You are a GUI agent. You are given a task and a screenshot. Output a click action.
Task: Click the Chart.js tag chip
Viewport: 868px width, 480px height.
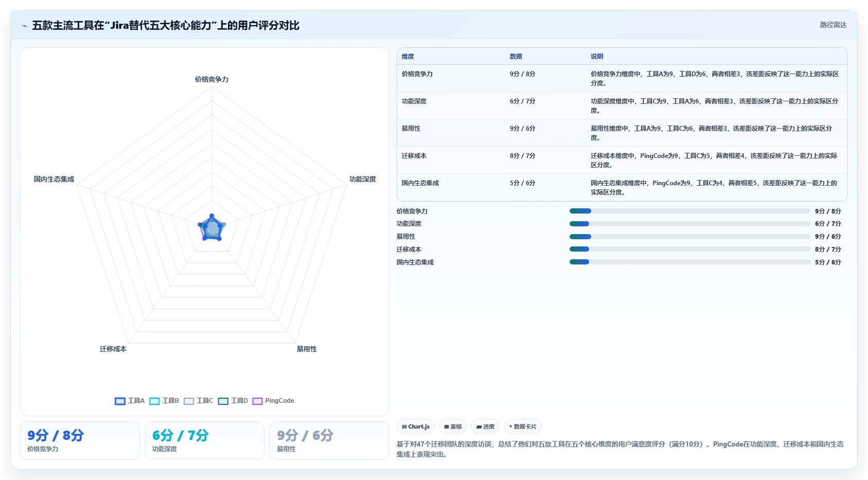416,426
